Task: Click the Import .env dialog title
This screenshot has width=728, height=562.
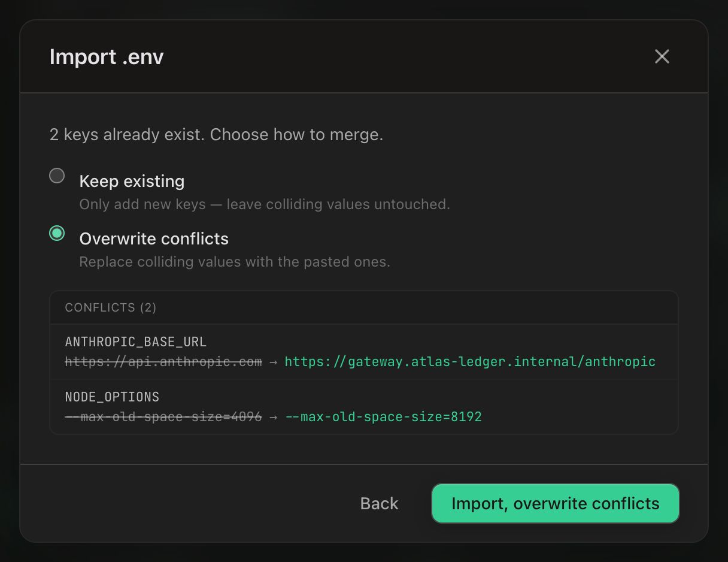Action: 107,57
